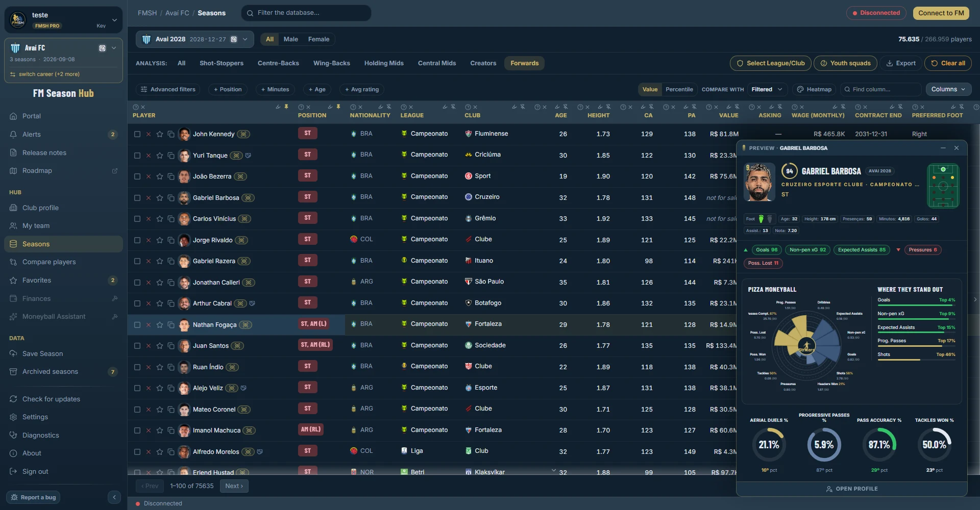Click Clear all filters button
The height and width of the screenshot is (510, 980).
(948, 63)
